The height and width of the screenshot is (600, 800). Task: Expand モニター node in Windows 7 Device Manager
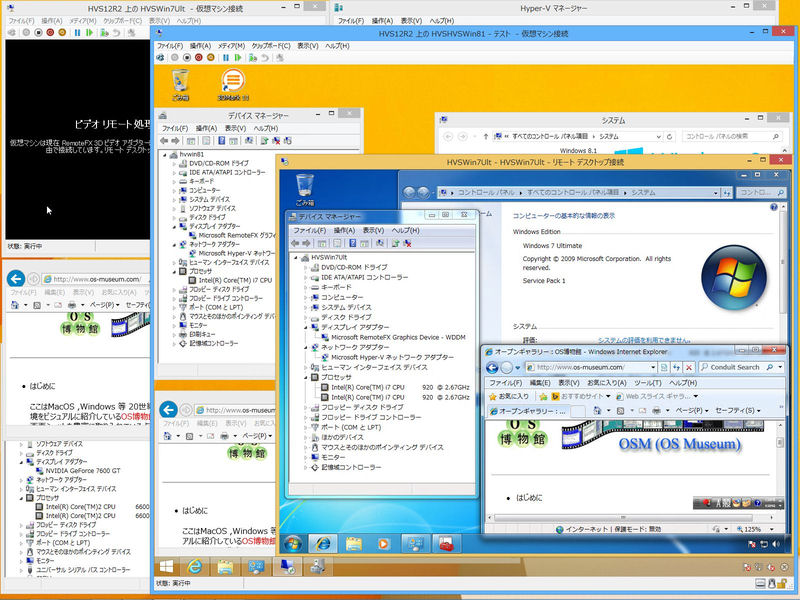(x=307, y=457)
